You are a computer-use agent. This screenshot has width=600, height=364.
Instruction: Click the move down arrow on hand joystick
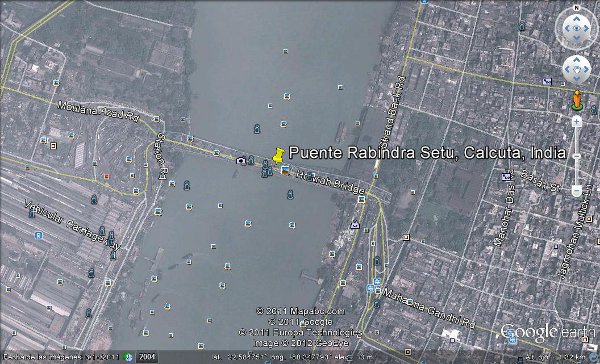pos(577,79)
